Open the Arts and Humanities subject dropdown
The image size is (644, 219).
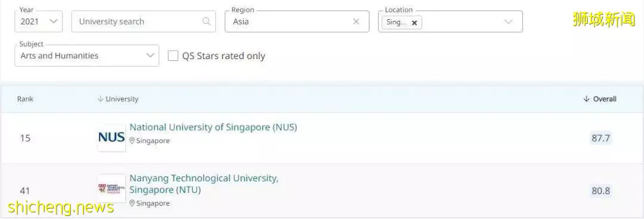[x=86, y=55]
